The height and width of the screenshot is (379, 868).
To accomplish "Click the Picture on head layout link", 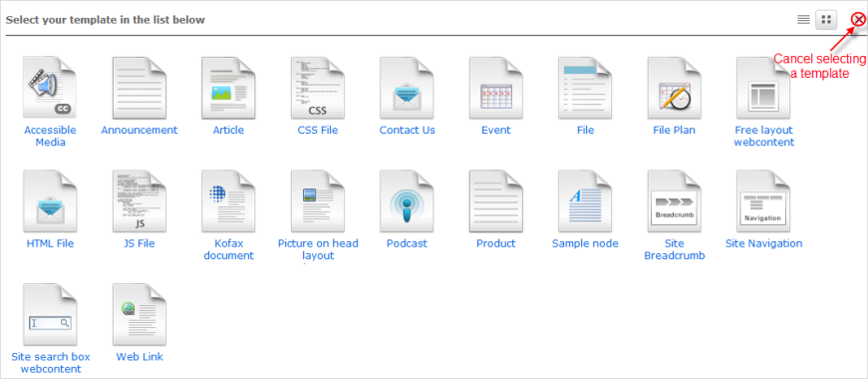I will 318,250.
